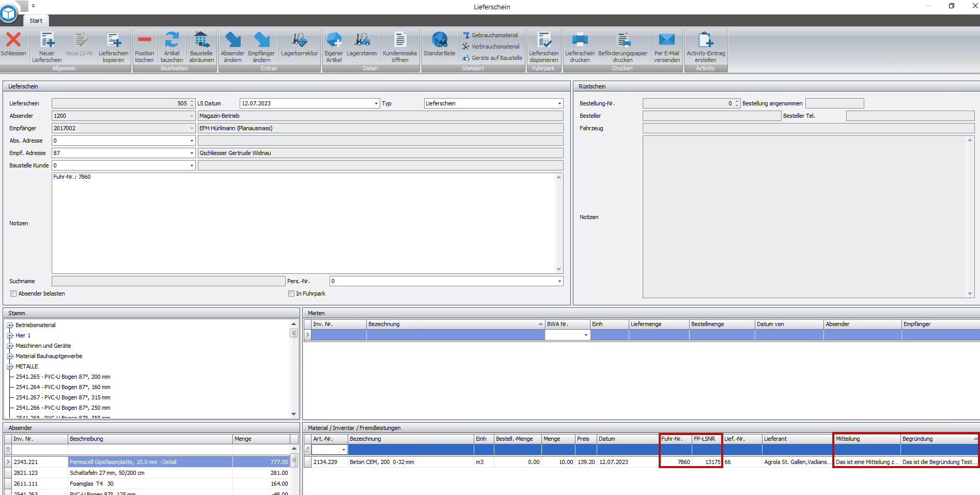Open Lagerkorrektur tool
Image resolution: width=980 pixels, height=495 pixels.
pos(299,40)
